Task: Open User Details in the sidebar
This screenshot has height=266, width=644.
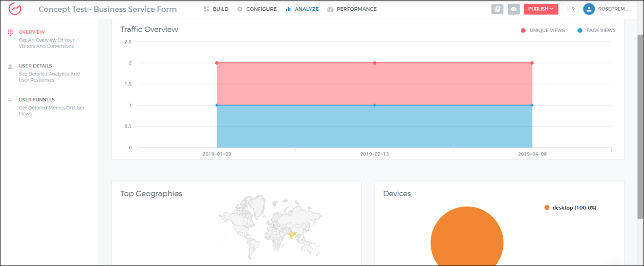Action: coord(35,66)
